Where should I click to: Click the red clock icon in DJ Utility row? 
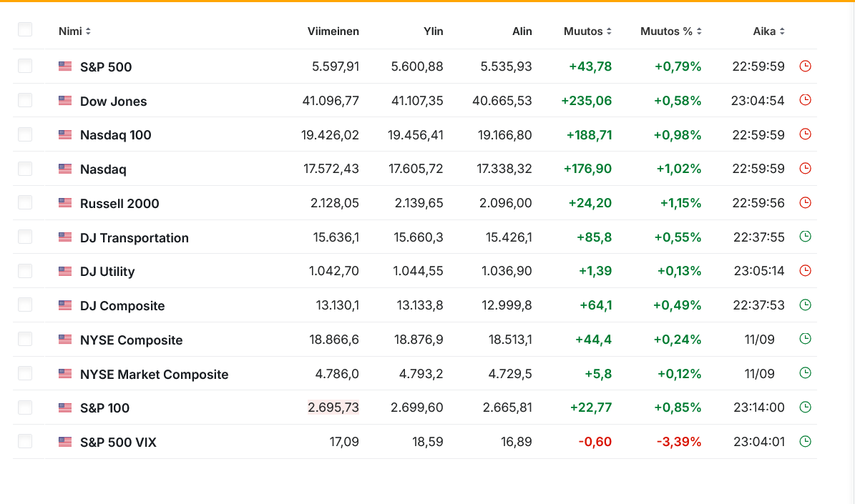coord(805,271)
